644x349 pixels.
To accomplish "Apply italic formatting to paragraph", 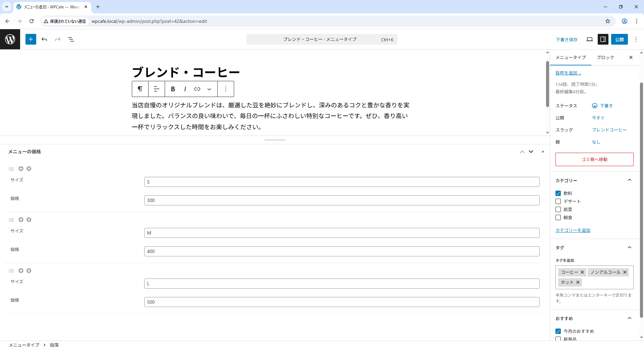I will click(x=185, y=89).
